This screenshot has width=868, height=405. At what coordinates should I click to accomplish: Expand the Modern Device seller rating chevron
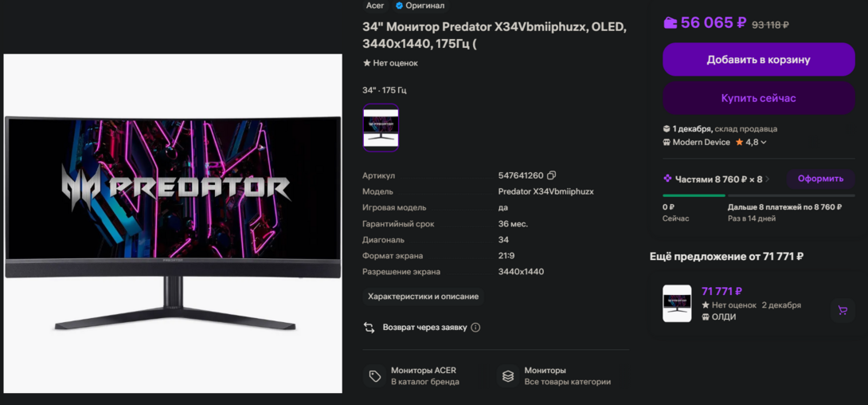pyautogui.click(x=764, y=143)
